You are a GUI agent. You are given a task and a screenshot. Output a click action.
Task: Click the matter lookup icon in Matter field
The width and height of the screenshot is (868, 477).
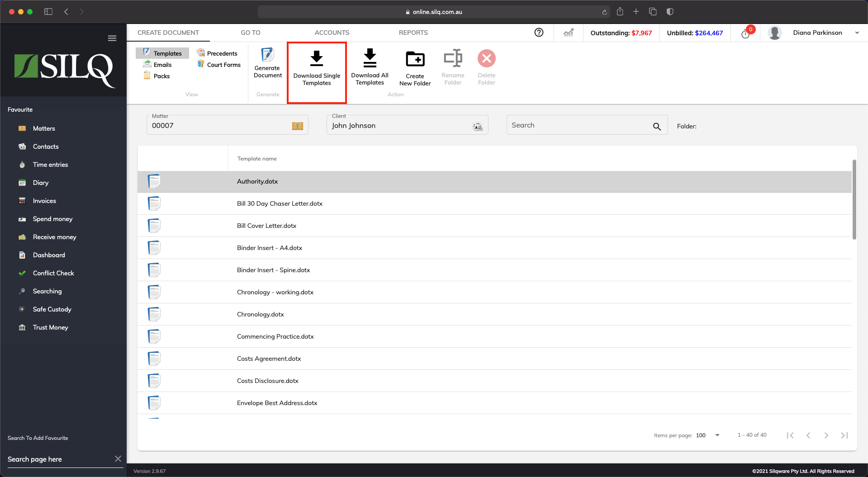pyautogui.click(x=297, y=126)
